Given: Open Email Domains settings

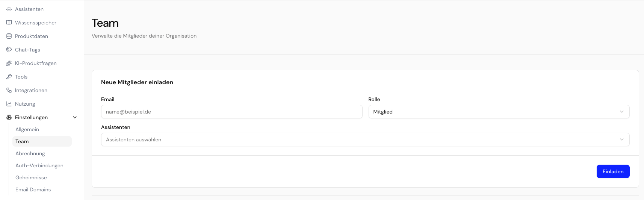Looking at the screenshot, I should click(33, 189).
